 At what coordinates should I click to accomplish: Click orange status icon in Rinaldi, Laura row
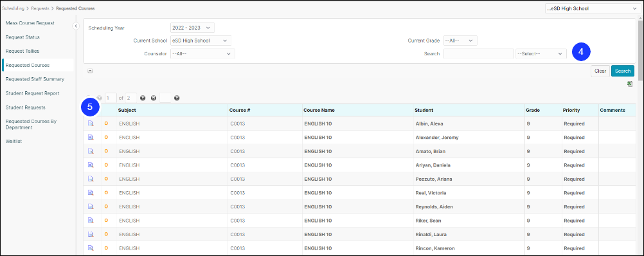107,234
